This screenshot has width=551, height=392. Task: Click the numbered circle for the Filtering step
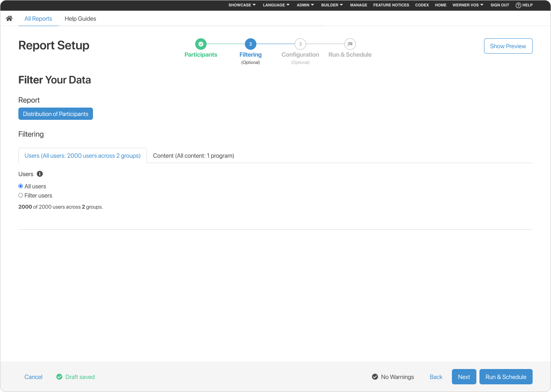[x=250, y=44]
